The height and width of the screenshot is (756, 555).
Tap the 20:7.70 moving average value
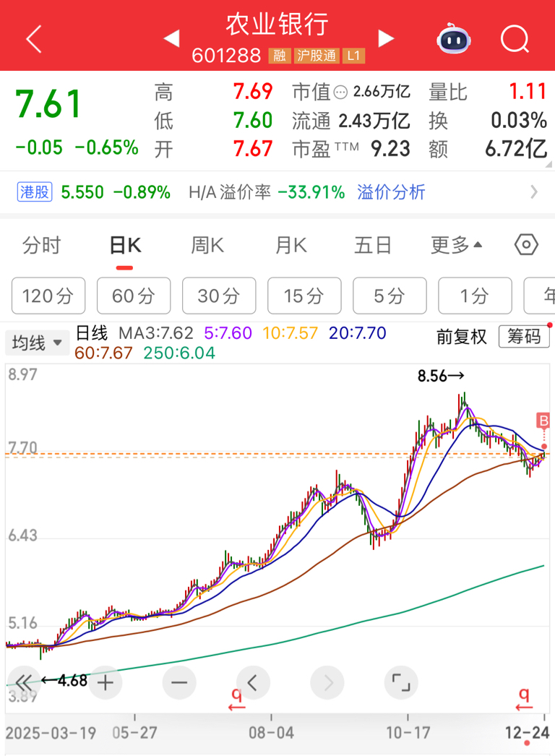(x=357, y=332)
